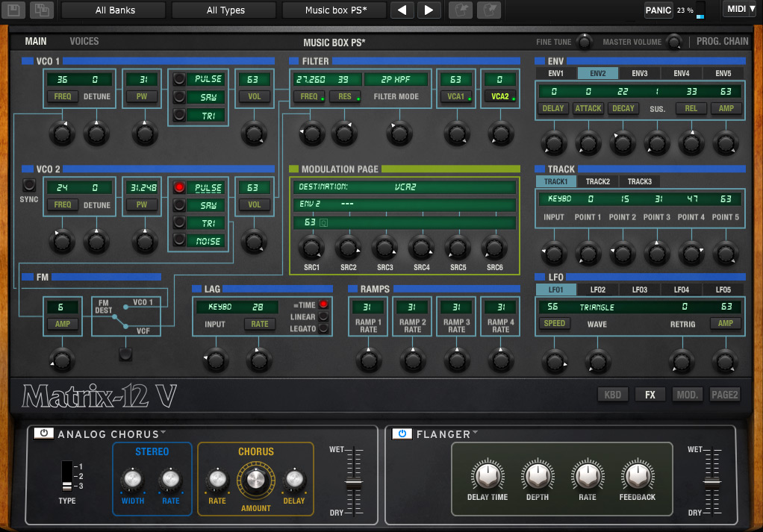
Task: Click the LFO SPEED knob
Action: (554, 361)
